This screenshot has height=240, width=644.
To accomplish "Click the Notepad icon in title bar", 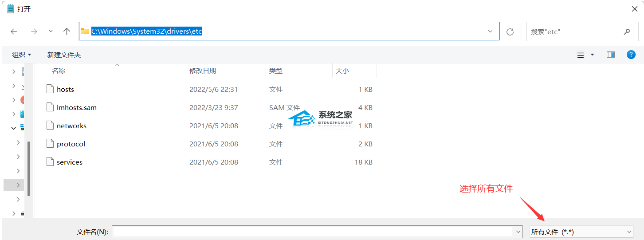I will (11, 8).
